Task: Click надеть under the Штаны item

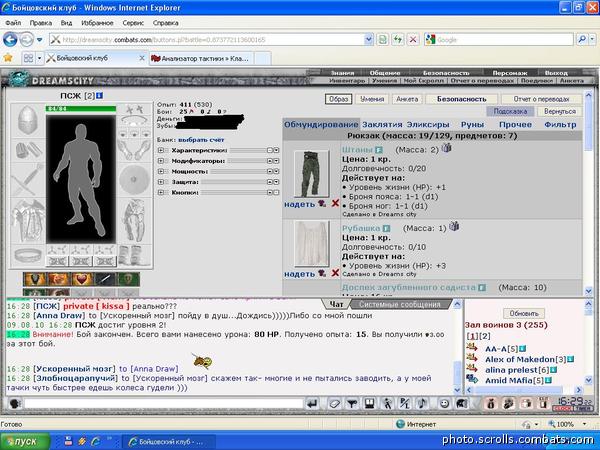Action: point(299,204)
